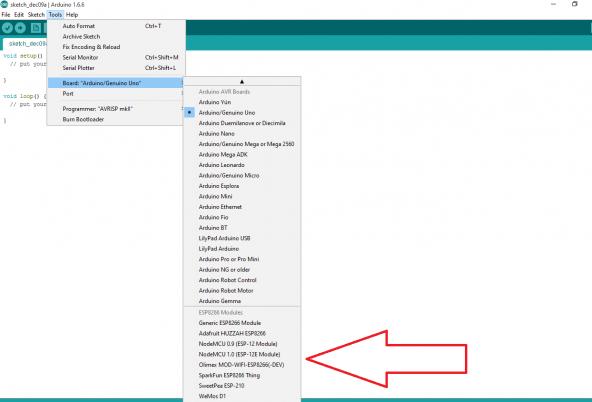Click the Verify checkmark toolbar icon
The image size is (592, 402).
[x=7, y=28]
